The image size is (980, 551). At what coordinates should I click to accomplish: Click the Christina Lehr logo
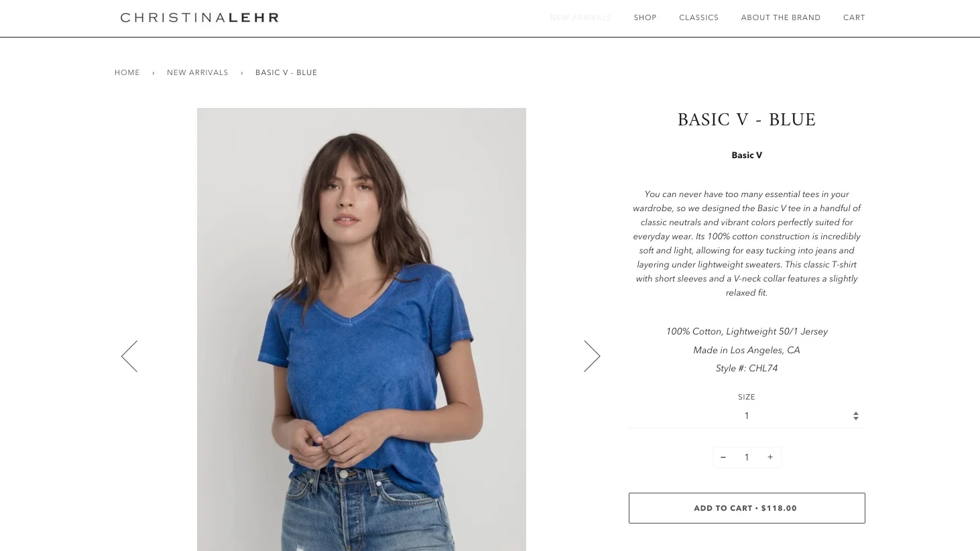(x=200, y=17)
